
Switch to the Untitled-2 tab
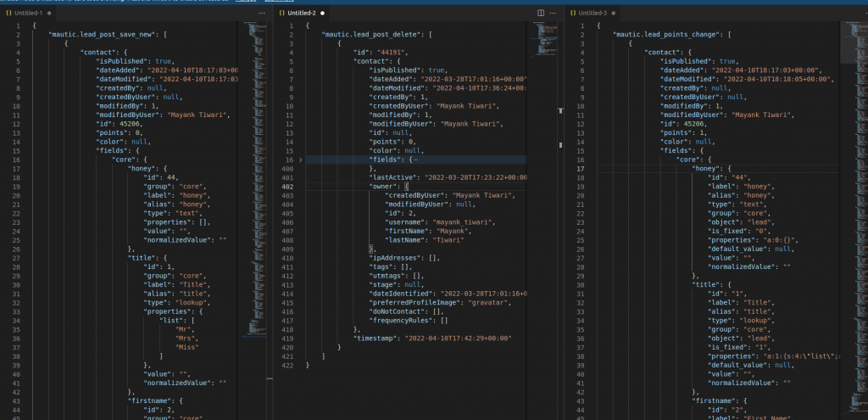[302, 13]
